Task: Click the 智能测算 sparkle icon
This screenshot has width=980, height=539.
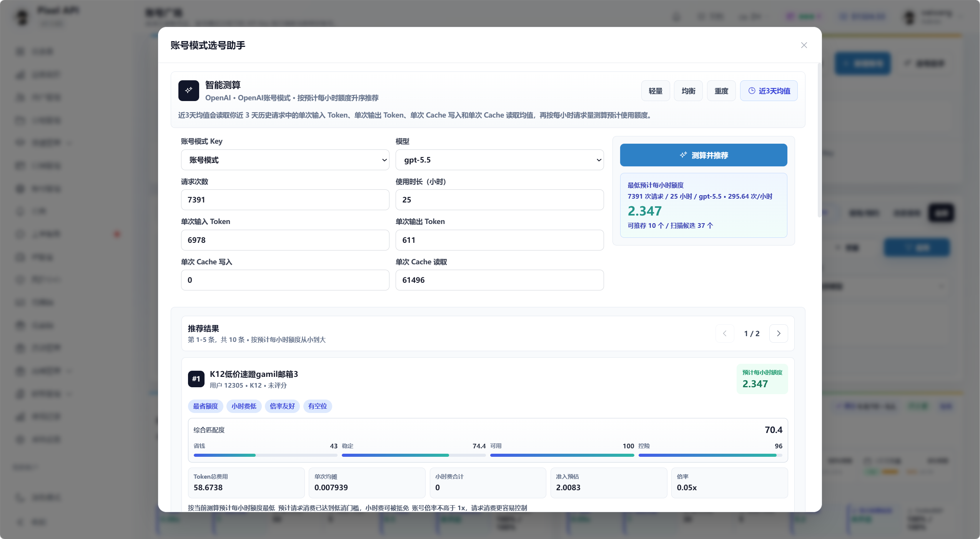Action: pos(188,91)
